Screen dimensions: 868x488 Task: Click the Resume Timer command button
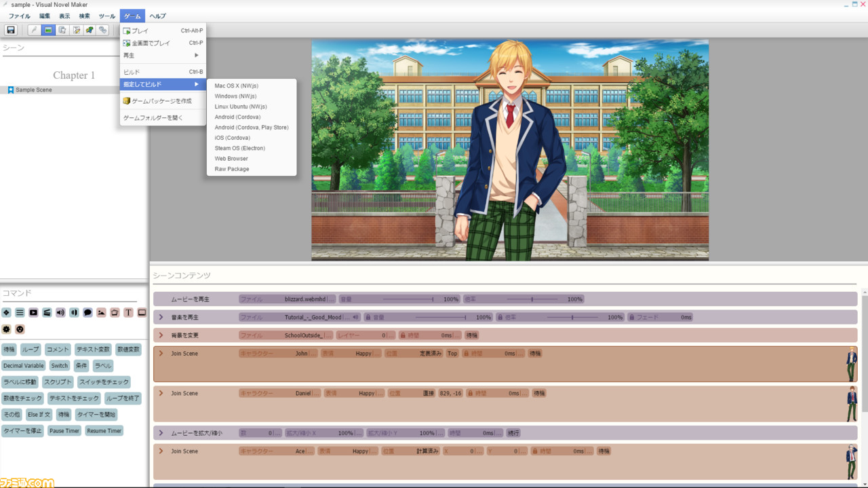pyautogui.click(x=104, y=431)
